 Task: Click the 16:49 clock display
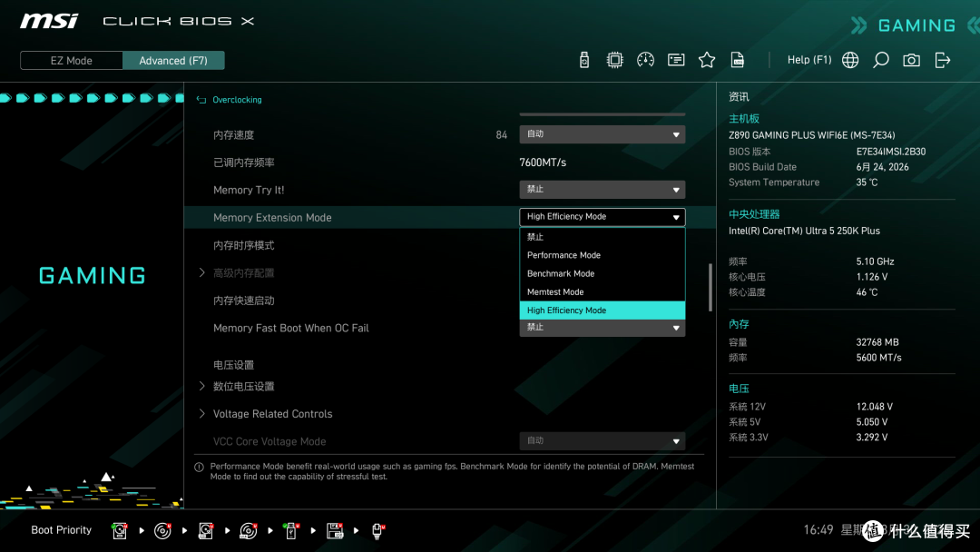pyautogui.click(x=818, y=530)
